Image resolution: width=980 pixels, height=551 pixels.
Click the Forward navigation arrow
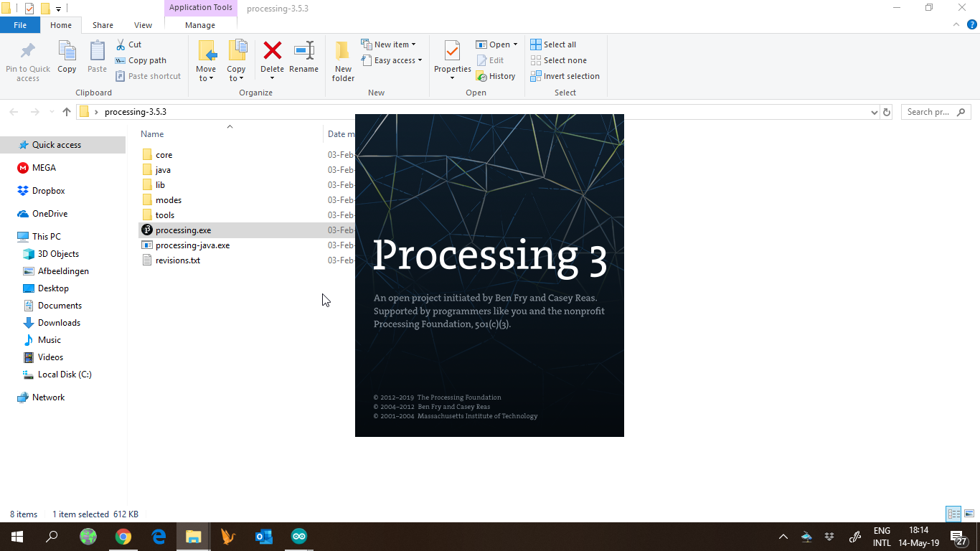coord(34,112)
